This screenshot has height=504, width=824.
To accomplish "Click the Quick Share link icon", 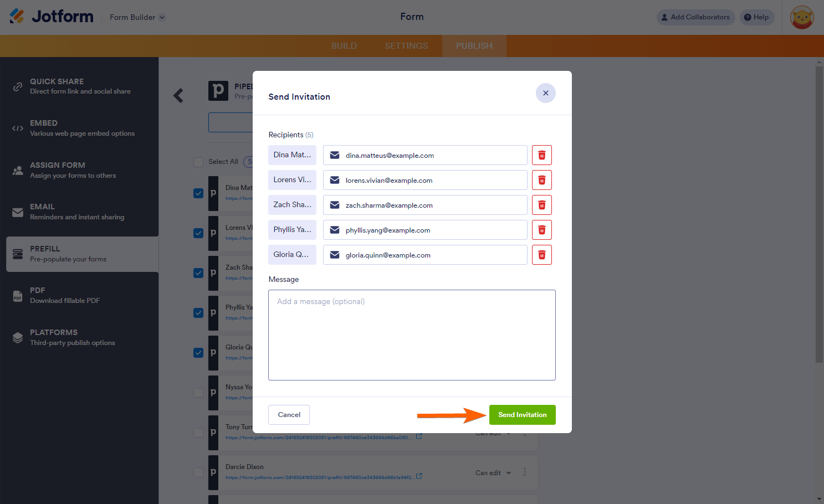I will pos(18,87).
